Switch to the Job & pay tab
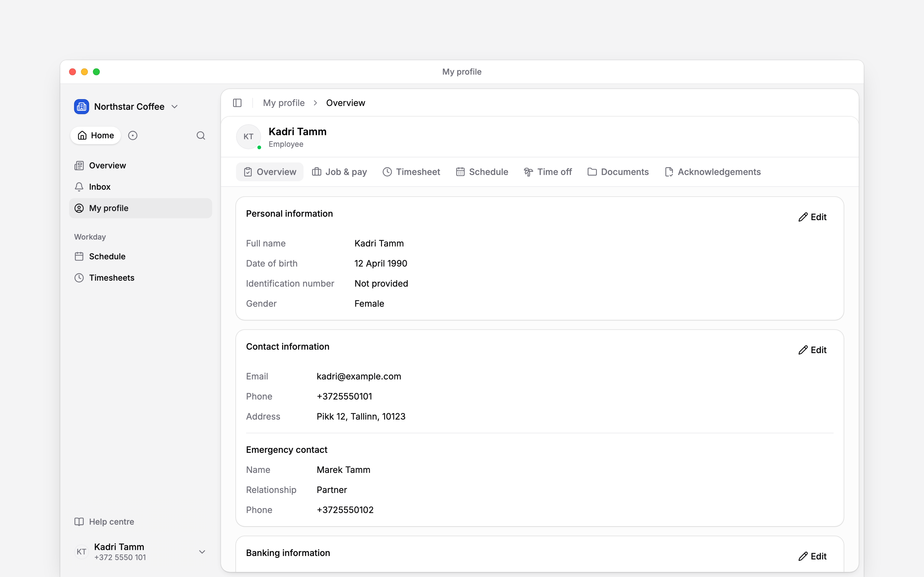 (339, 172)
